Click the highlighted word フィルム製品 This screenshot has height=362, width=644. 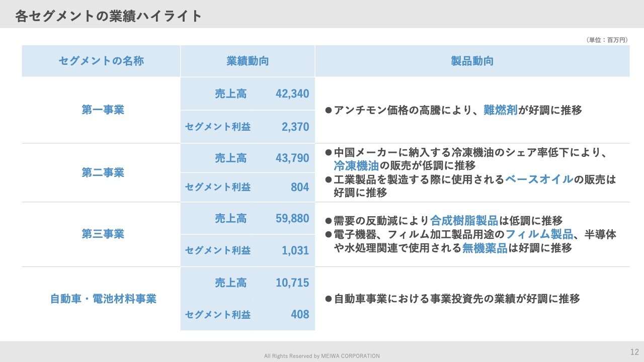539,234
